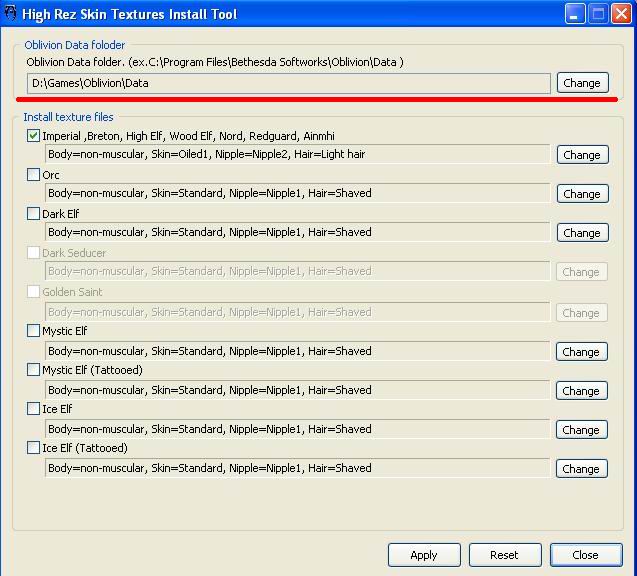Click Ice Elf (Tattooed) settings field
Screen dimensions: 637x576
coord(297,468)
